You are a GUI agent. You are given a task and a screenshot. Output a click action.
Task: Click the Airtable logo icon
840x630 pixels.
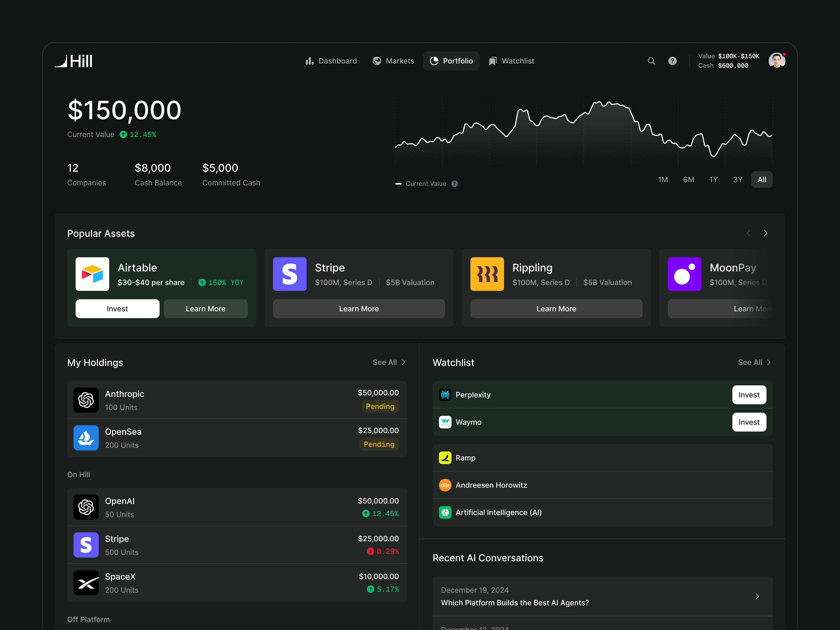click(92, 274)
